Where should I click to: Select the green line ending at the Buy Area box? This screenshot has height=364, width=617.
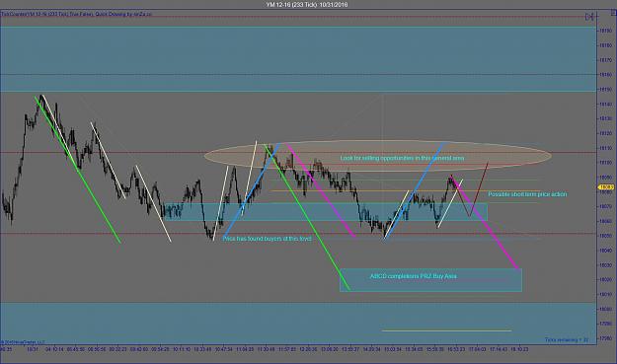(307, 217)
